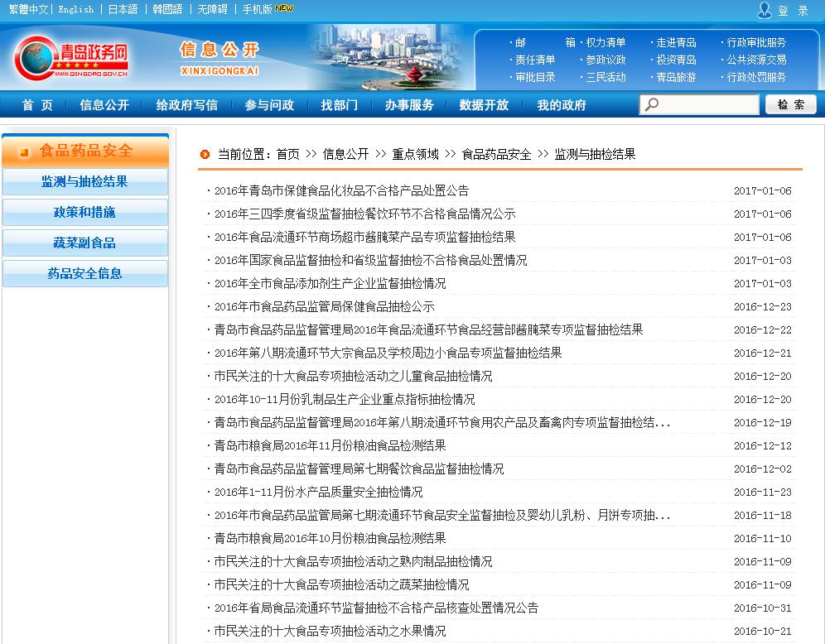Click the orange arrow icon before 当前位置
825x644 pixels.
click(x=205, y=154)
